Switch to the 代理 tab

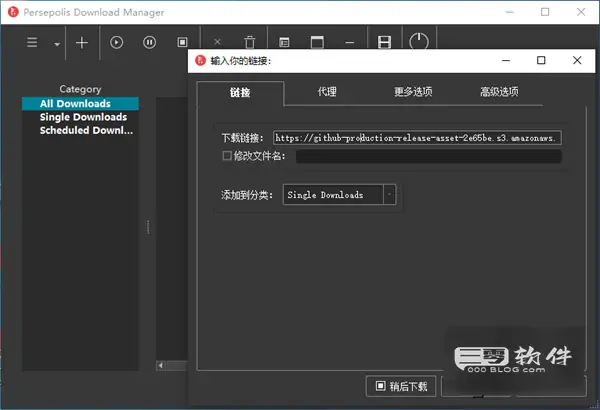(x=327, y=91)
